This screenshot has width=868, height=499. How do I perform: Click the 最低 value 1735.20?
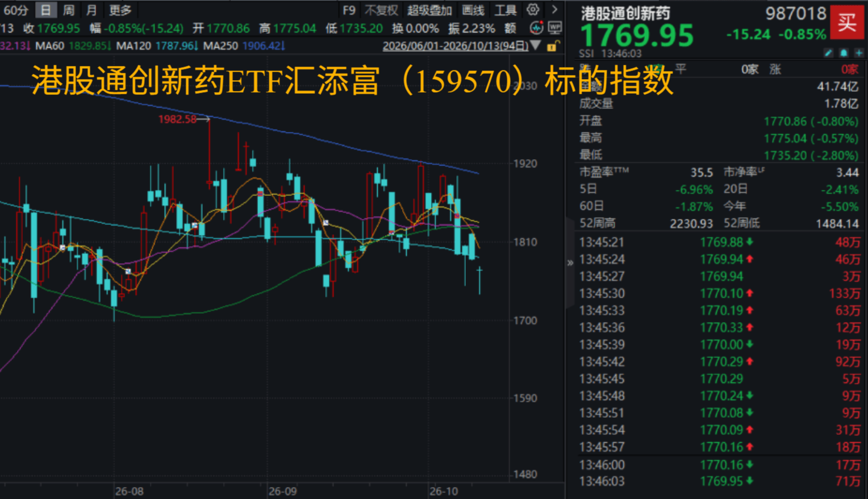784,155
